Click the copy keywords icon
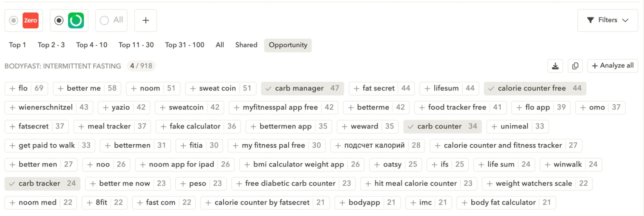 (x=575, y=66)
